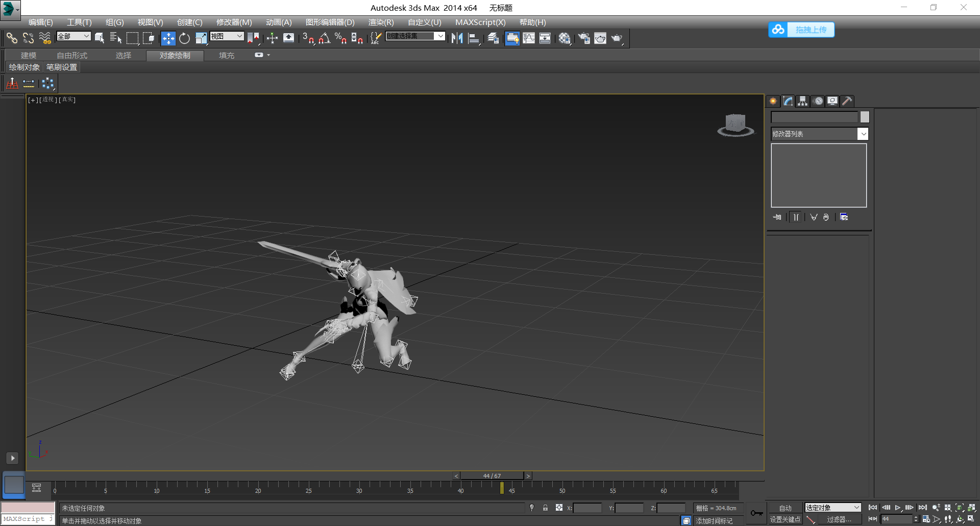Click the 设置关键点 button
Image resolution: width=980 pixels, height=526 pixels.
click(x=785, y=519)
